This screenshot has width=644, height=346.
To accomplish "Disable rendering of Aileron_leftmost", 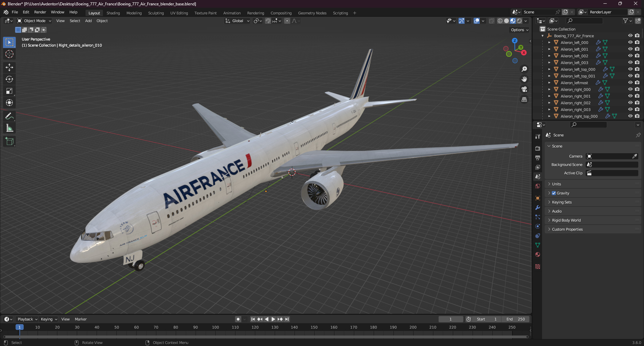I will (637, 82).
